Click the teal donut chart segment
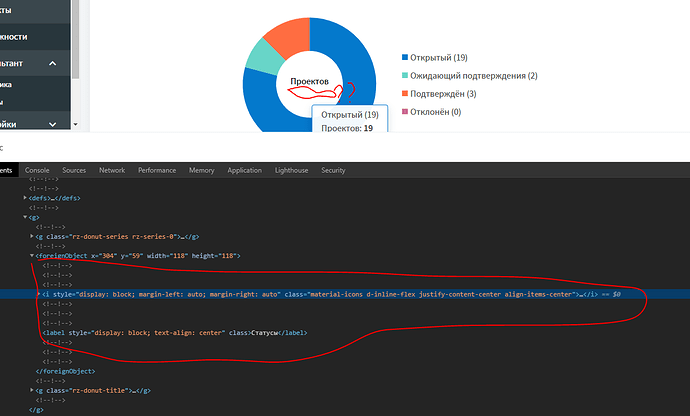The image size is (690, 416). point(264,57)
